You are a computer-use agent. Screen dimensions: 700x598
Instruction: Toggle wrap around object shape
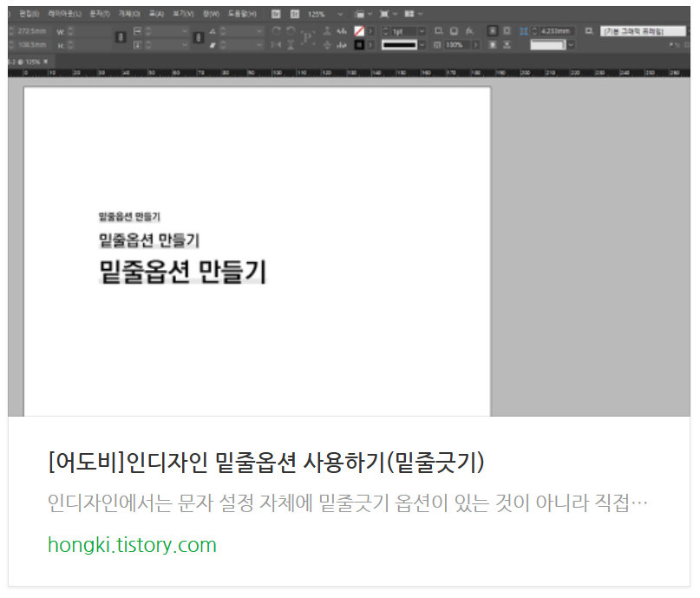coord(493,44)
